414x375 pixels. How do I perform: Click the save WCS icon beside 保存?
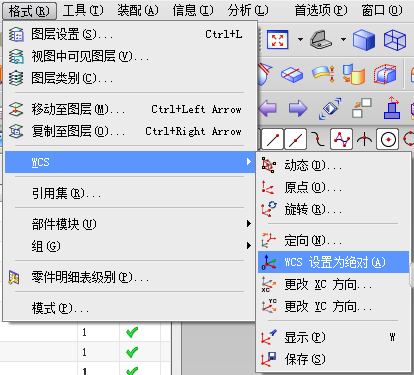(x=269, y=359)
